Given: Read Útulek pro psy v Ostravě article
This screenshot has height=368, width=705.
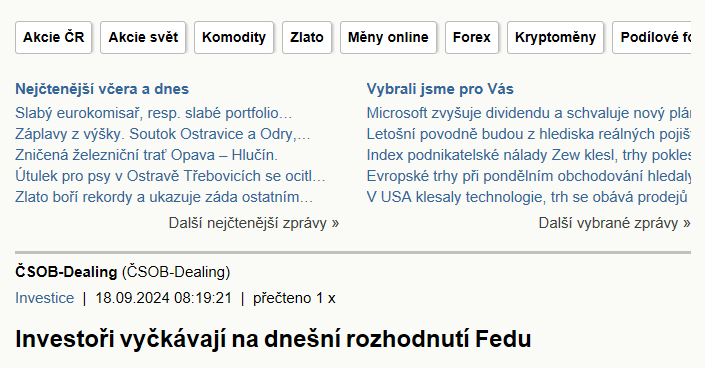Looking at the screenshot, I should pos(170,176).
